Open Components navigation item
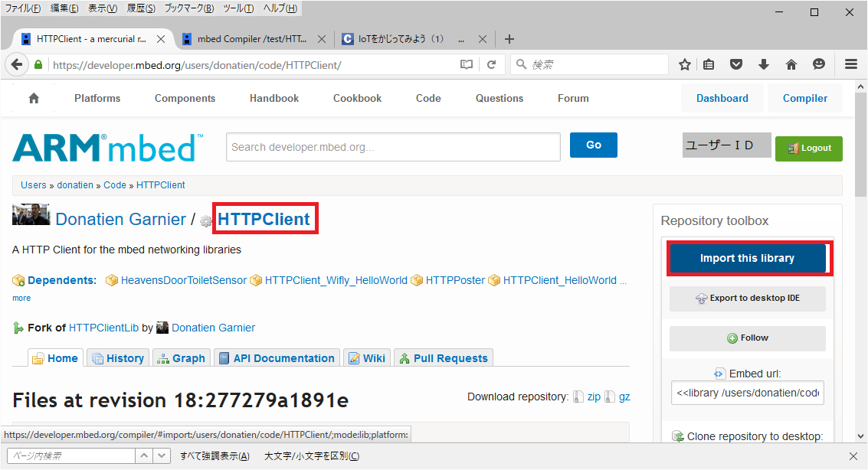The width and height of the screenshot is (868, 470). pyautogui.click(x=185, y=99)
